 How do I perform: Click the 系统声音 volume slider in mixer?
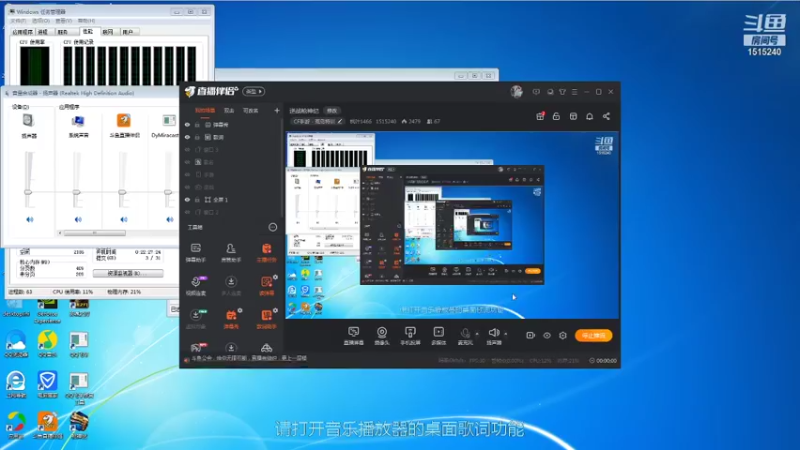pyautogui.click(x=77, y=192)
